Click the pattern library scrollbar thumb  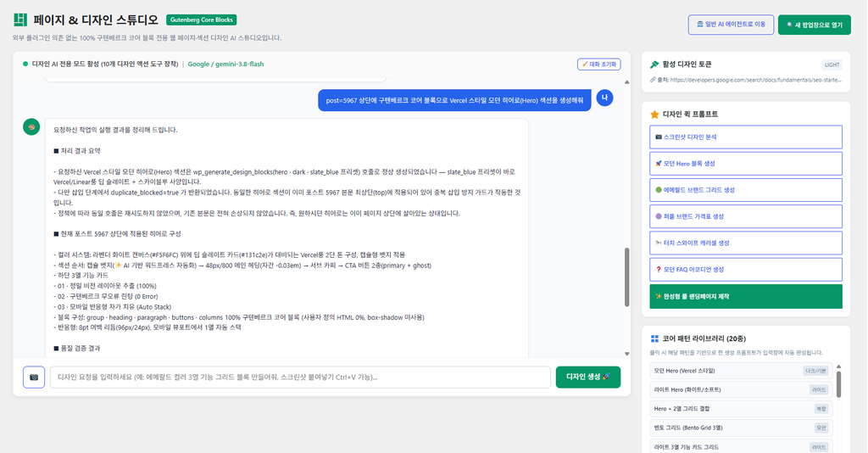point(838,384)
